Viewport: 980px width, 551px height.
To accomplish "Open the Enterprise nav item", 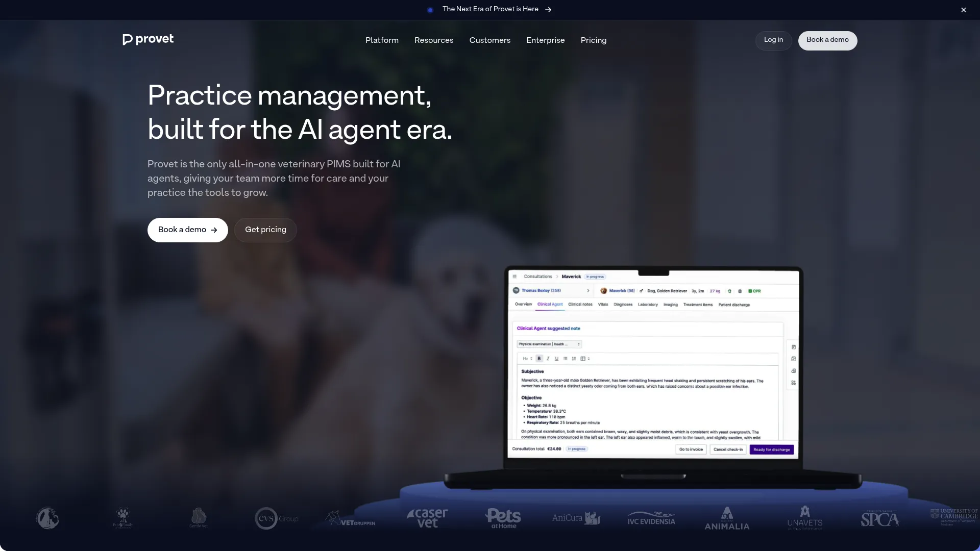I will (x=546, y=40).
